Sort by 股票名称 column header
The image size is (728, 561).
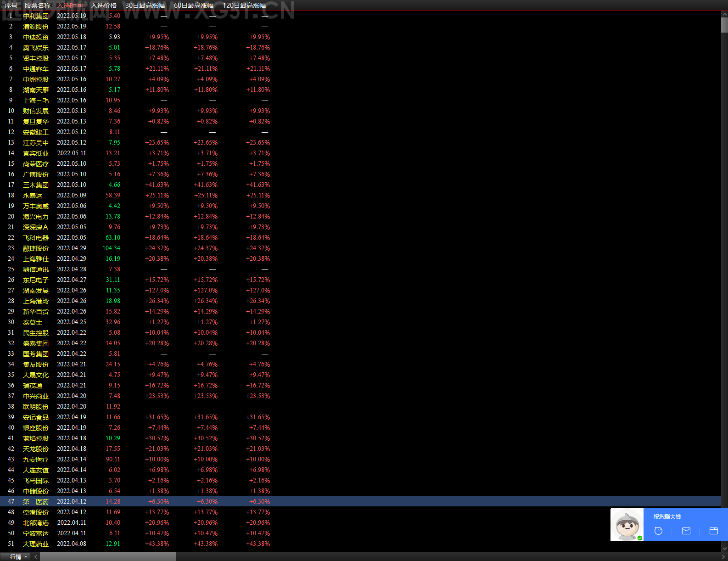pos(38,6)
